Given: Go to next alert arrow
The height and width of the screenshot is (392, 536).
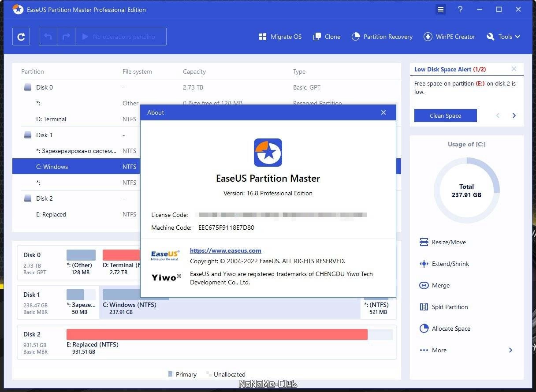Looking at the screenshot, I should 514,116.
